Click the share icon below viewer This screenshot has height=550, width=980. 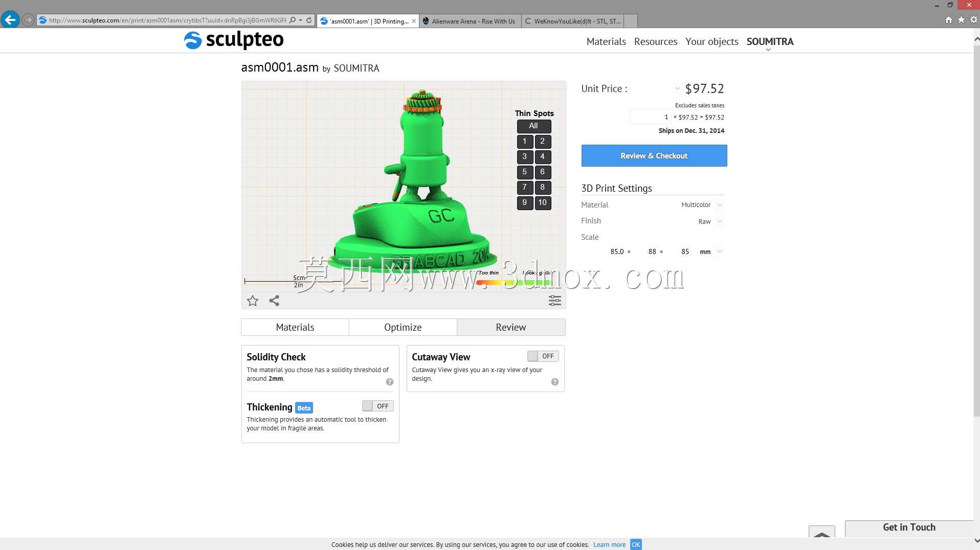[x=274, y=301]
